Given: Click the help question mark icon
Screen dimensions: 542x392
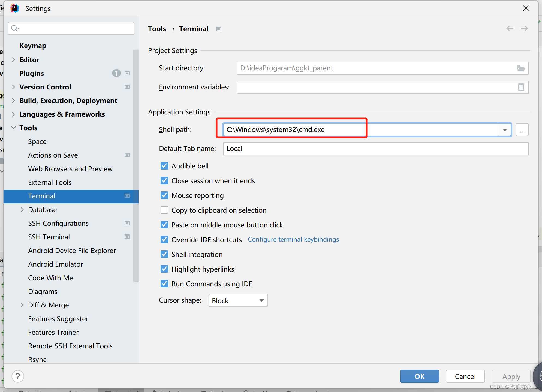Looking at the screenshot, I should click(18, 376).
